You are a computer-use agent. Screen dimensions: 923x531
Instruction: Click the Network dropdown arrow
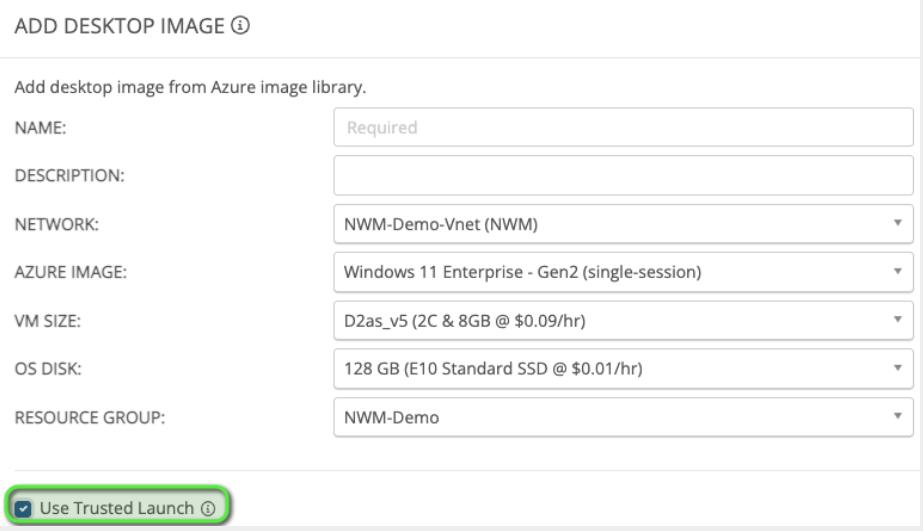pyautogui.click(x=897, y=224)
